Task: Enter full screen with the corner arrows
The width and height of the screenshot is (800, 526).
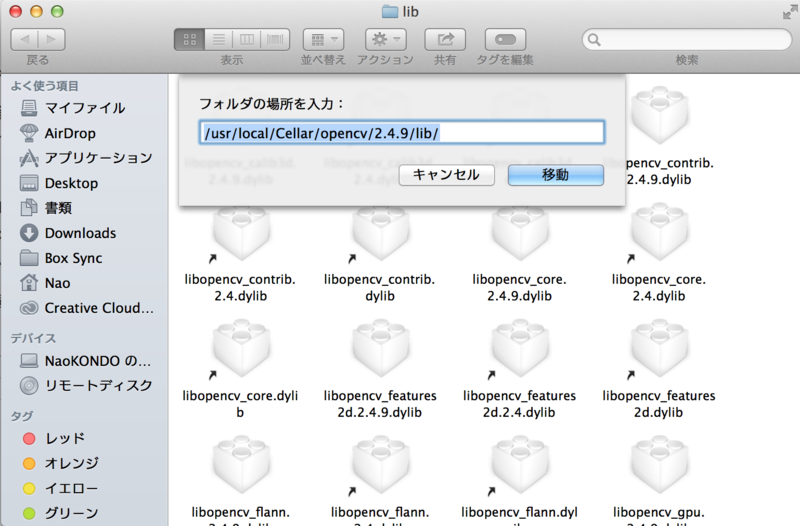Action: (x=790, y=12)
